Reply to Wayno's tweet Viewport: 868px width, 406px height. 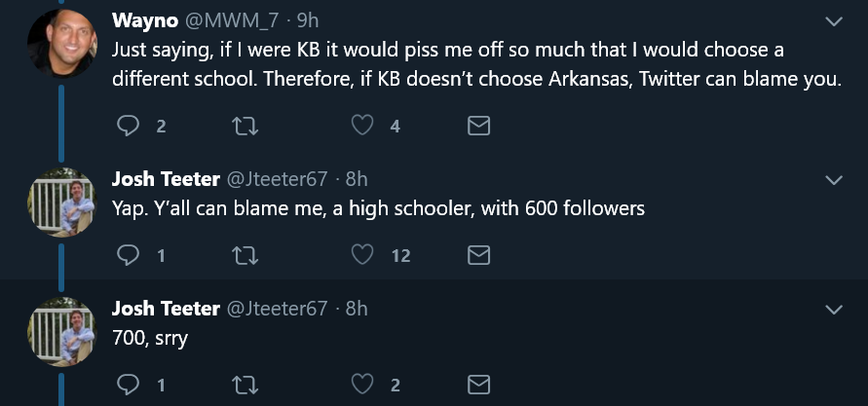click(x=129, y=126)
